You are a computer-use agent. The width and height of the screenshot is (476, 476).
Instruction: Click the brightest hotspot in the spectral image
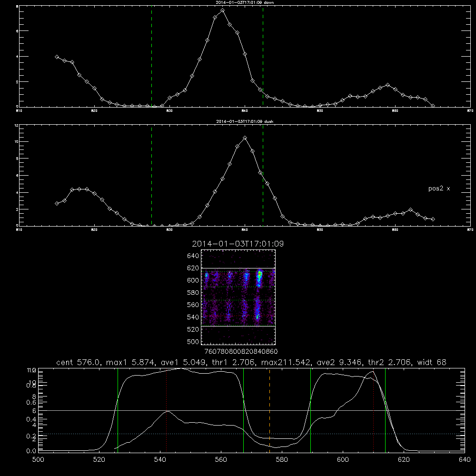[x=259, y=275]
